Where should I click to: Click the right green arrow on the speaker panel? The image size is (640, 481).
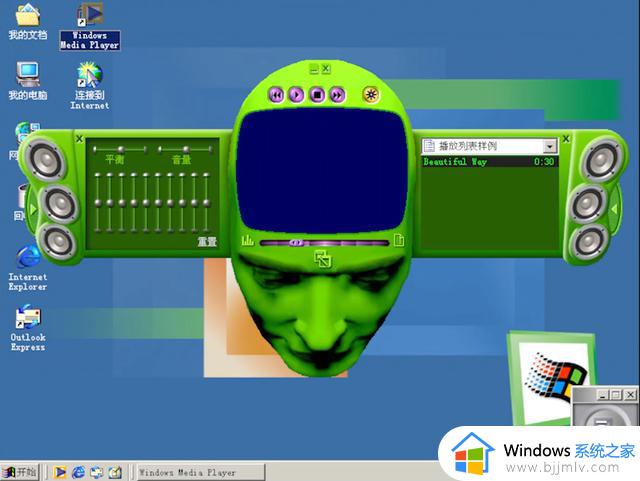coord(614,209)
